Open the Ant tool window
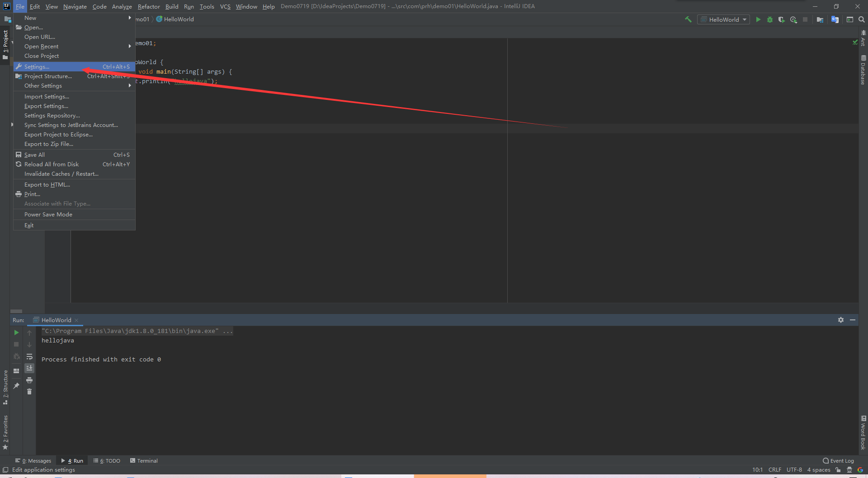The width and height of the screenshot is (868, 478). pos(863,38)
